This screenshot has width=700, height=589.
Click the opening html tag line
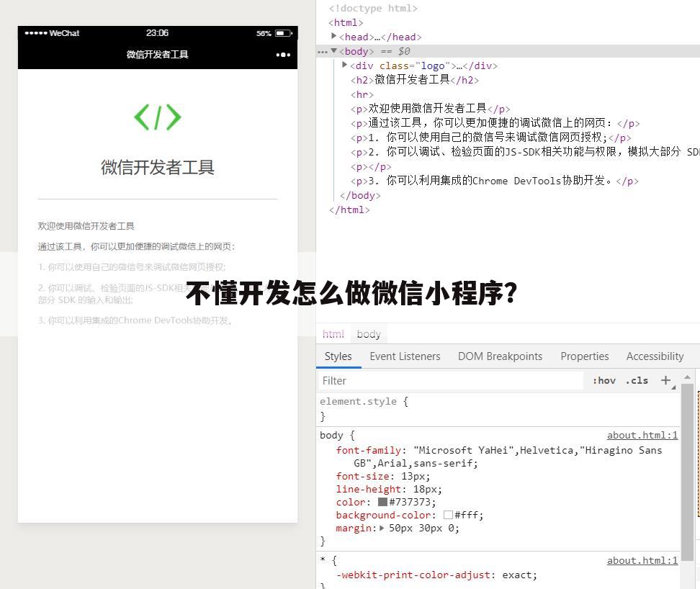click(346, 22)
